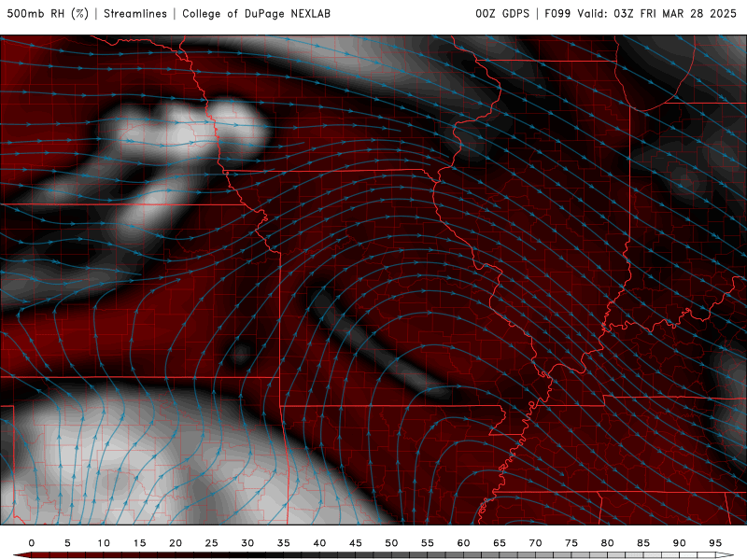Click the colorbar label "25"
Image resolution: width=747 pixels, height=560 pixels.
pyautogui.click(x=212, y=543)
